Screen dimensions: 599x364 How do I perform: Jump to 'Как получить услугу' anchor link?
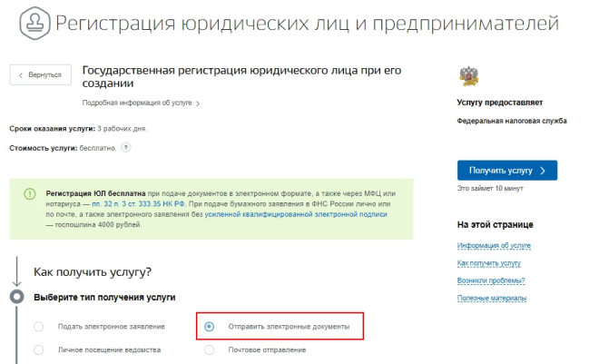coord(488,263)
